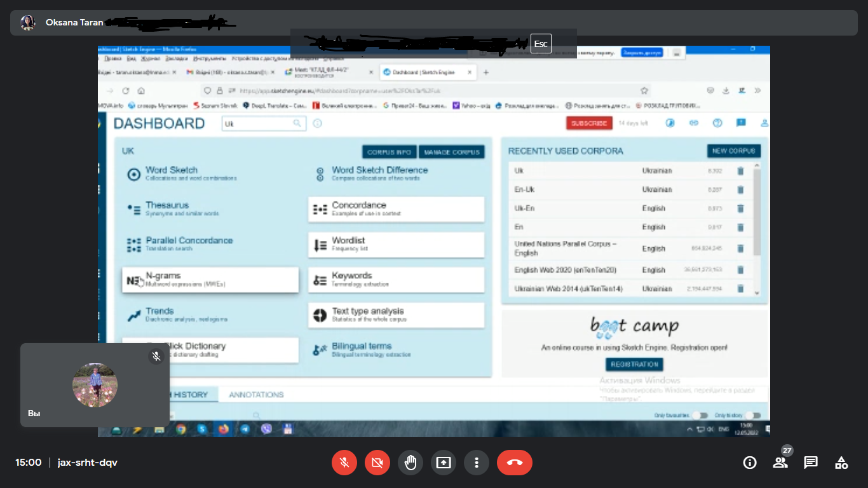Viewport: 868px width, 488px height.
Task: Start presenting your screen in Meet
Action: coord(444,463)
